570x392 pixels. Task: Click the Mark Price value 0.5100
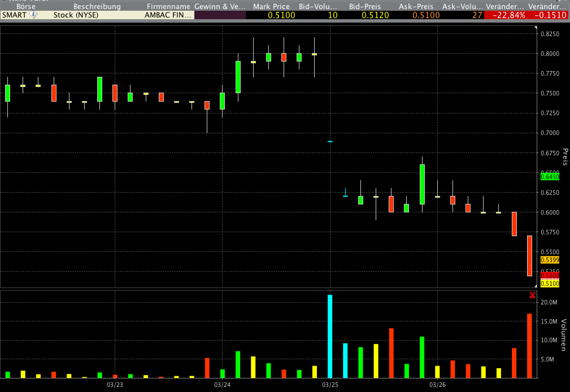(281, 15)
